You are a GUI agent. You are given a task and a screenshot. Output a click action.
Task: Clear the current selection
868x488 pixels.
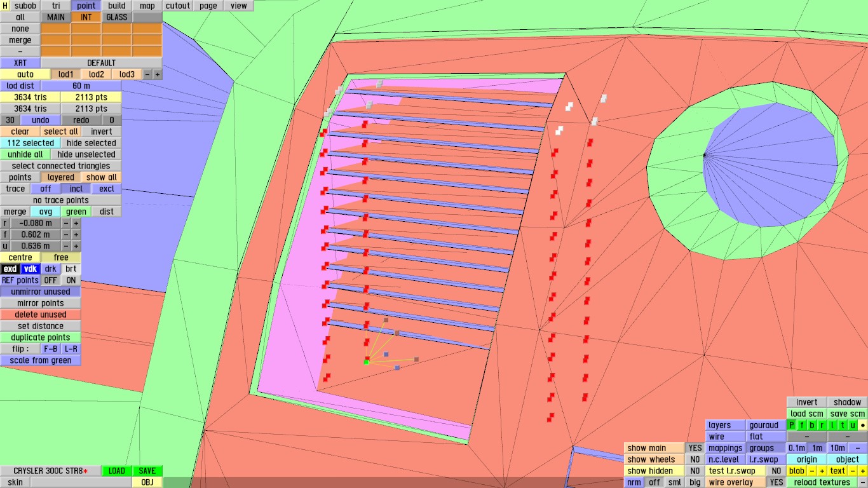pyautogui.click(x=20, y=132)
